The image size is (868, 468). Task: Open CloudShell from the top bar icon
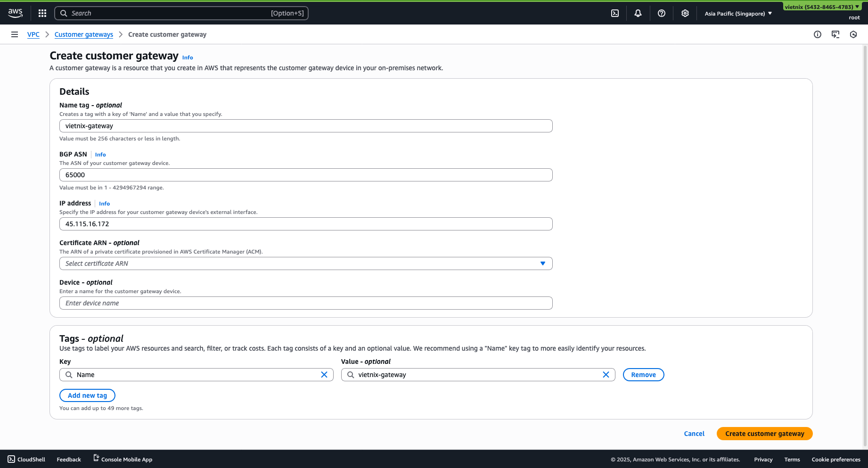click(614, 13)
